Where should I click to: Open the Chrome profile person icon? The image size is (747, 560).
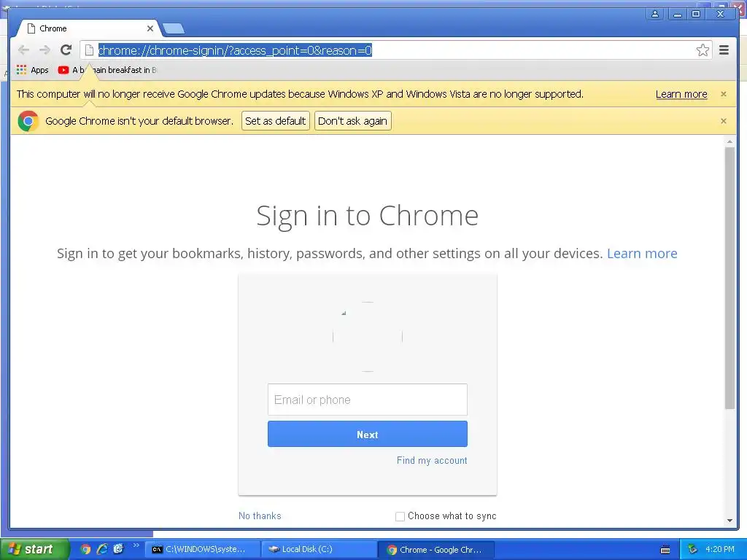point(655,15)
